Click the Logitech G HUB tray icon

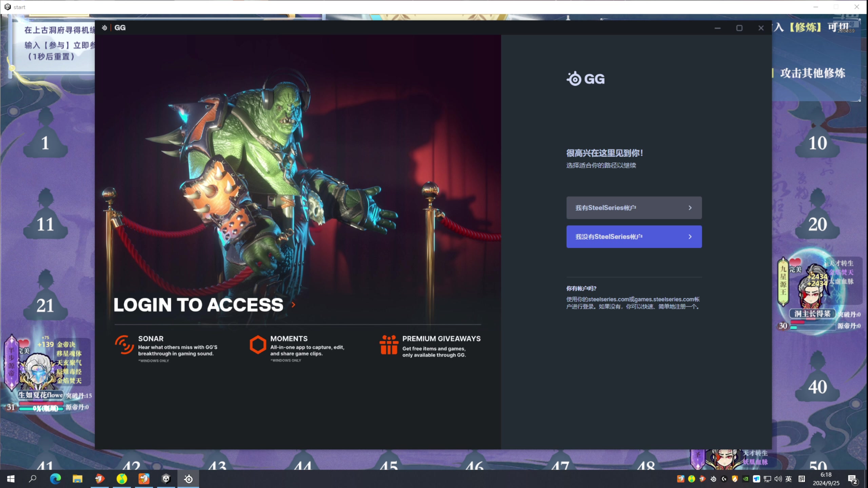[724, 479]
